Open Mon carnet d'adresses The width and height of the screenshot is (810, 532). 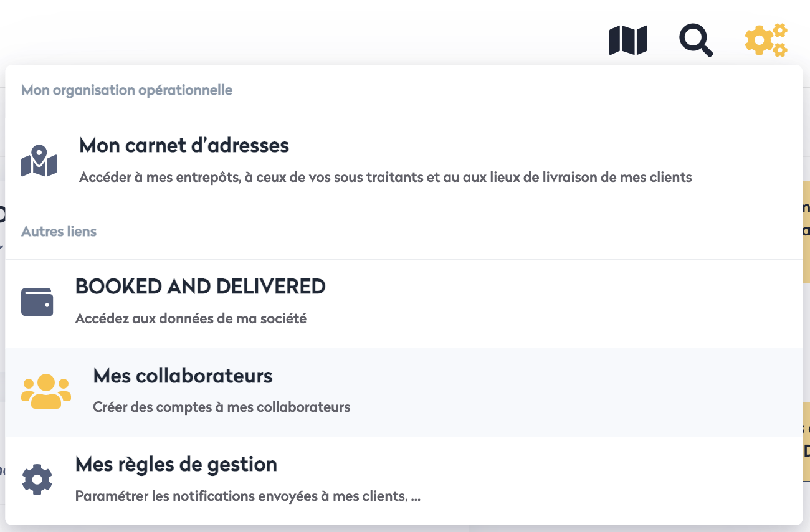(x=184, y=146)
